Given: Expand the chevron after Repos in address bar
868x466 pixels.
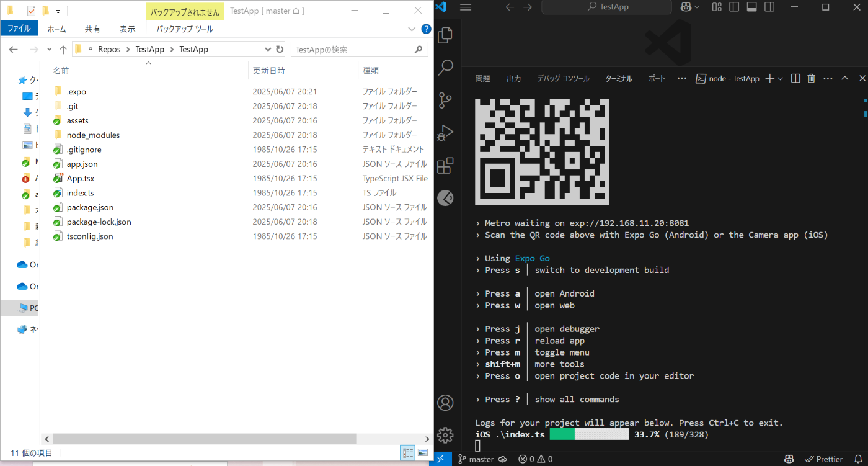Looking at the screenshot, I should [x=128, y=49].
